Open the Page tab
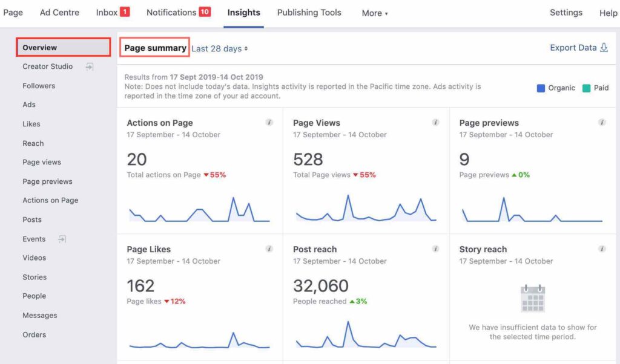 tap(13, 13)
